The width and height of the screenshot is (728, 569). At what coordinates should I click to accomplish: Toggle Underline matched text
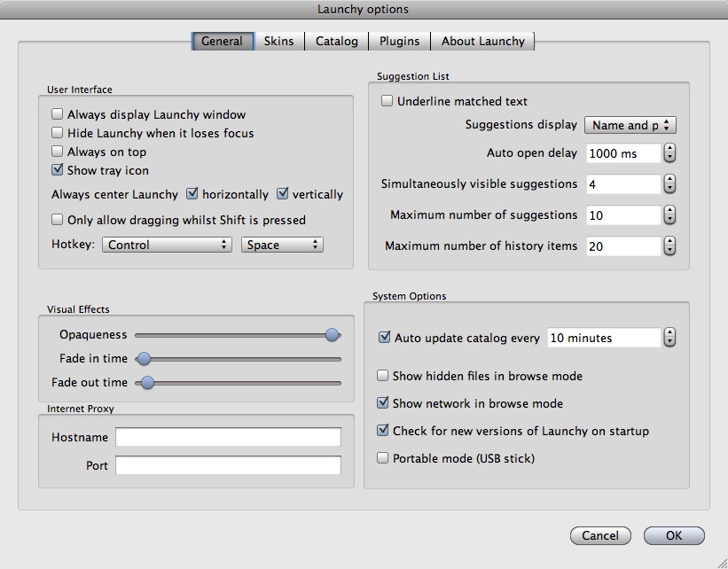click(x=387, y=101)
